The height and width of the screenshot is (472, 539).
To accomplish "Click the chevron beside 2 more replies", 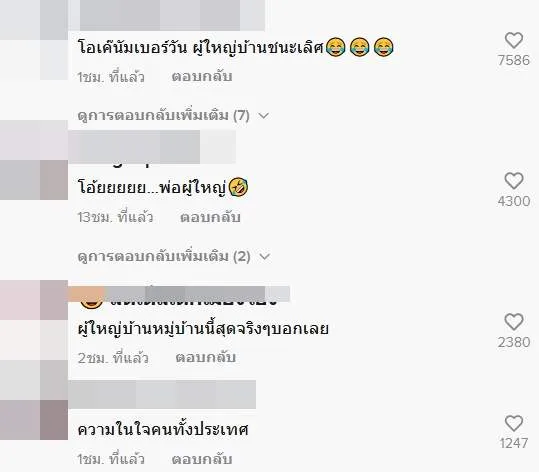I will point(265,257).
